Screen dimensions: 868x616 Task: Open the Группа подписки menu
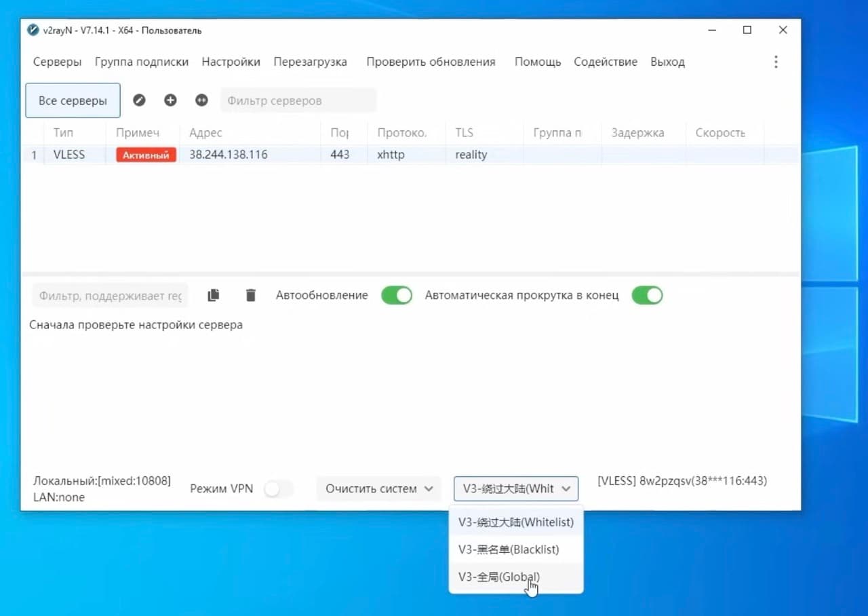(141, 61)
